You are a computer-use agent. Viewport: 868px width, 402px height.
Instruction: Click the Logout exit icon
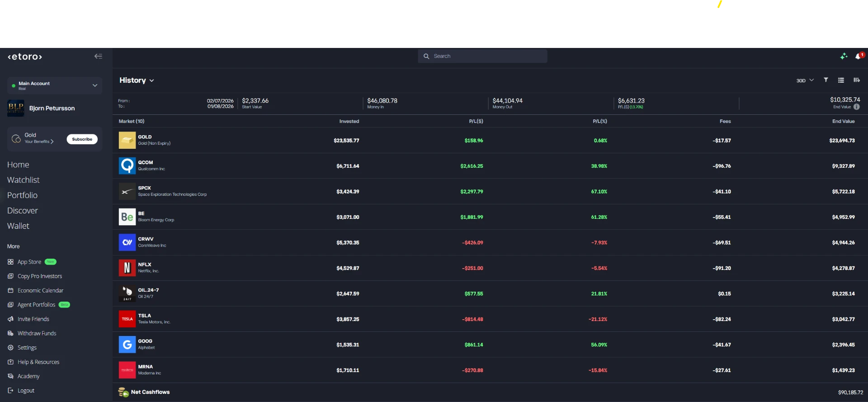(x=10, y=391)
